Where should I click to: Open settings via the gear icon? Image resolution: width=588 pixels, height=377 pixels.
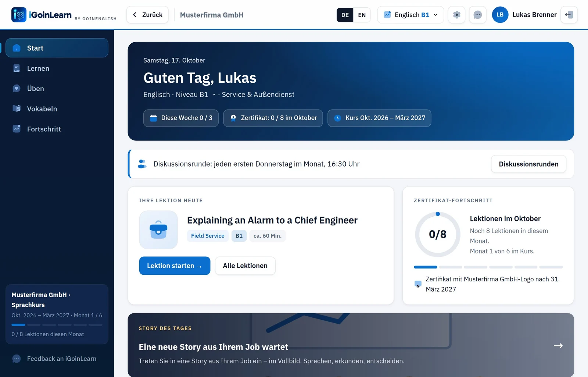[x=456, y=15]
